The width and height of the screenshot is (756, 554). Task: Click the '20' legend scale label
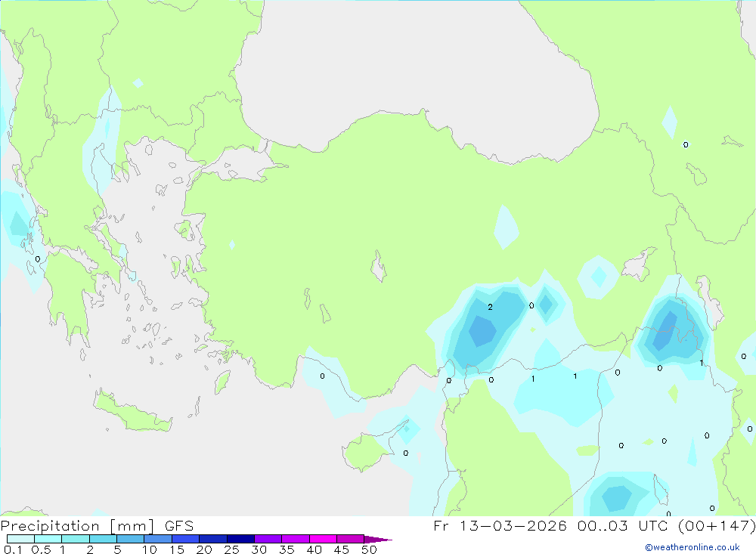click(204, 549)
